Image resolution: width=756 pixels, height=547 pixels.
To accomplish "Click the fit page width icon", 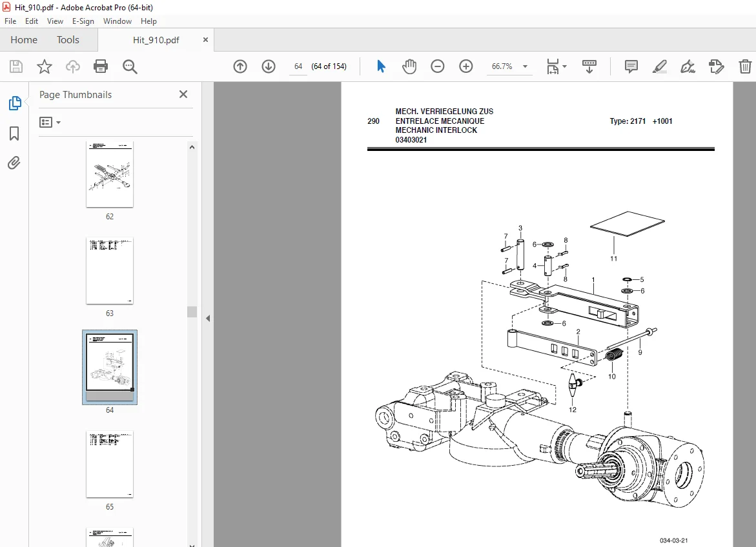I will tap(553, 66).
